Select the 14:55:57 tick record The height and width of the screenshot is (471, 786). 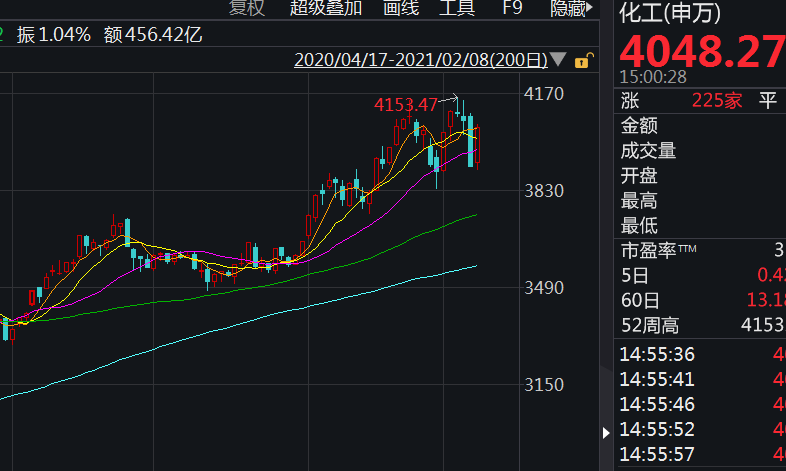[657, 456]
